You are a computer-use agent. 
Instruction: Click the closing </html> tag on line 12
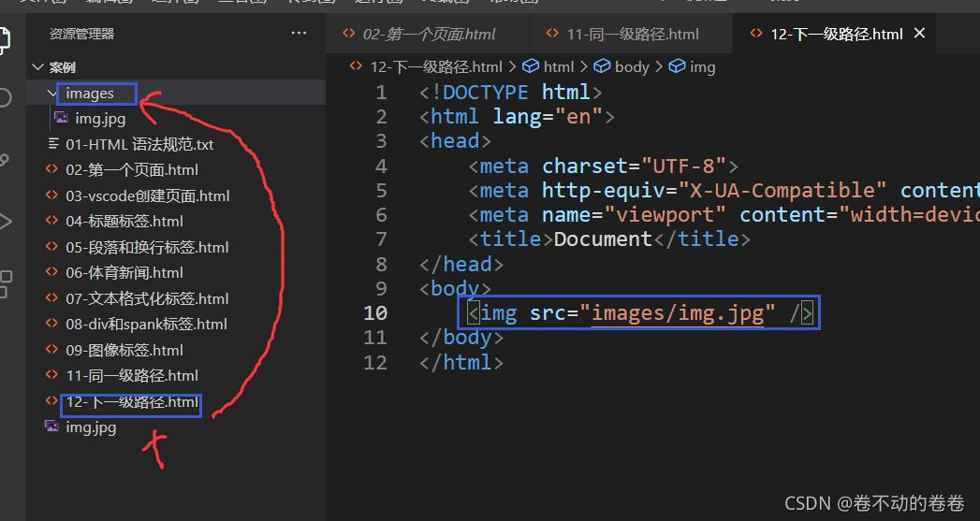click(x=461, y=362)
